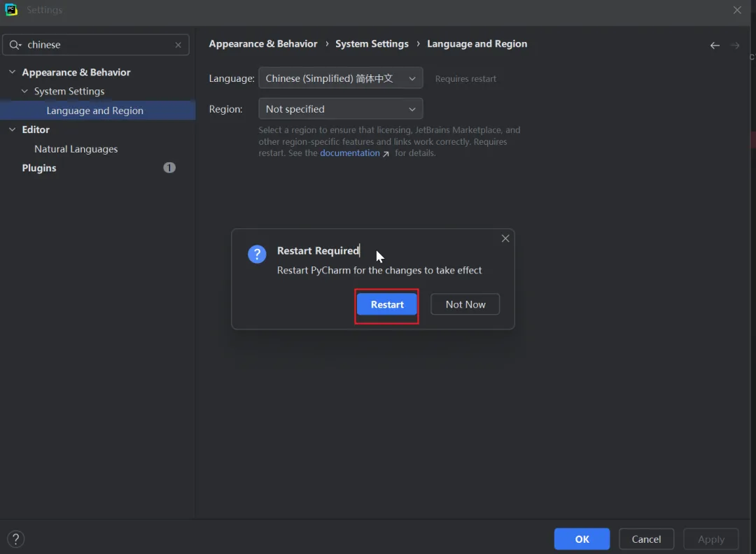756x554 pixels.
Task: Click the blue question icon in the dialog
Action: point(257,254)
